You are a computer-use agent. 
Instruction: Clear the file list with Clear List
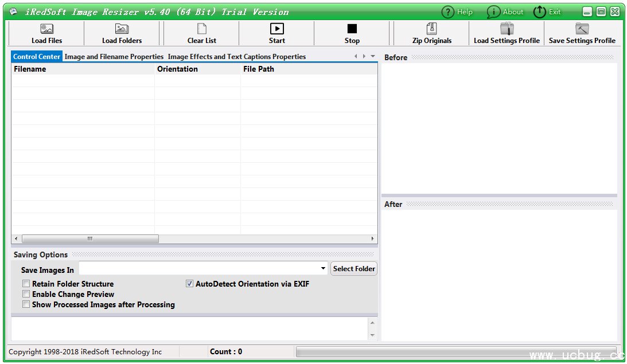(x=202, y=29)
